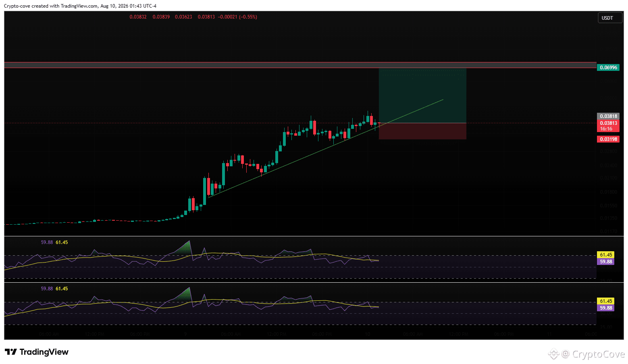This screenshot has height=364, width=628.
Task: Select the red resistance zone rectangle
Action: (x=300, y=65)
